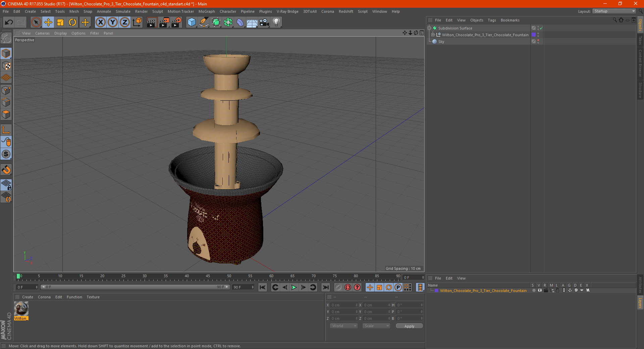Go to the start of animation

click(263, 287)
